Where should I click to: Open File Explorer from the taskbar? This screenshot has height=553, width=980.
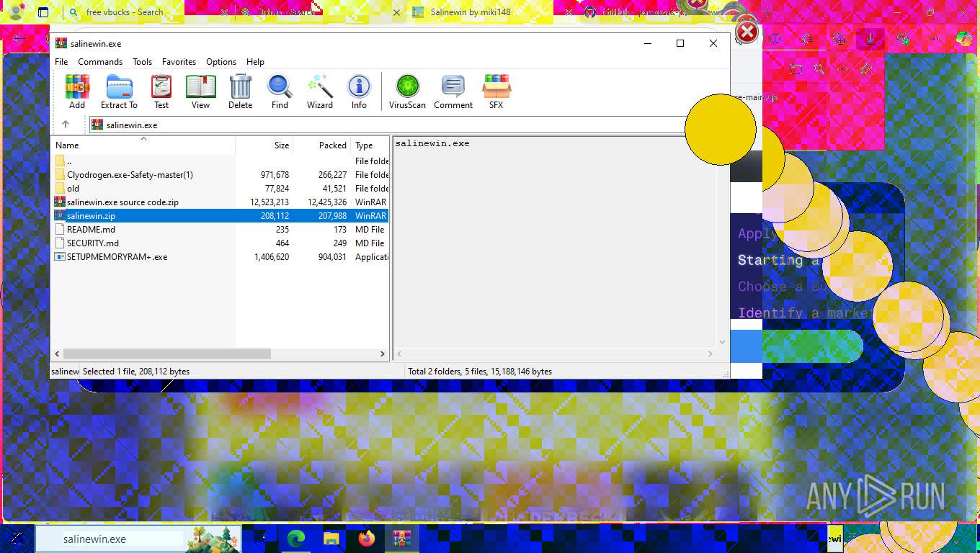pos(331,539)
